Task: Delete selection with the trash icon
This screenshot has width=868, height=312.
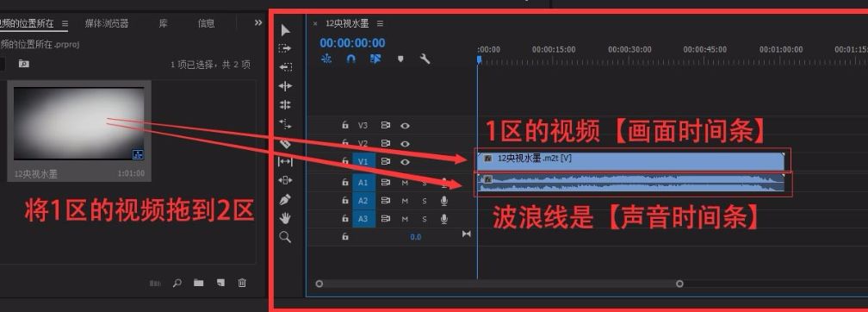Action: point(242,283)
